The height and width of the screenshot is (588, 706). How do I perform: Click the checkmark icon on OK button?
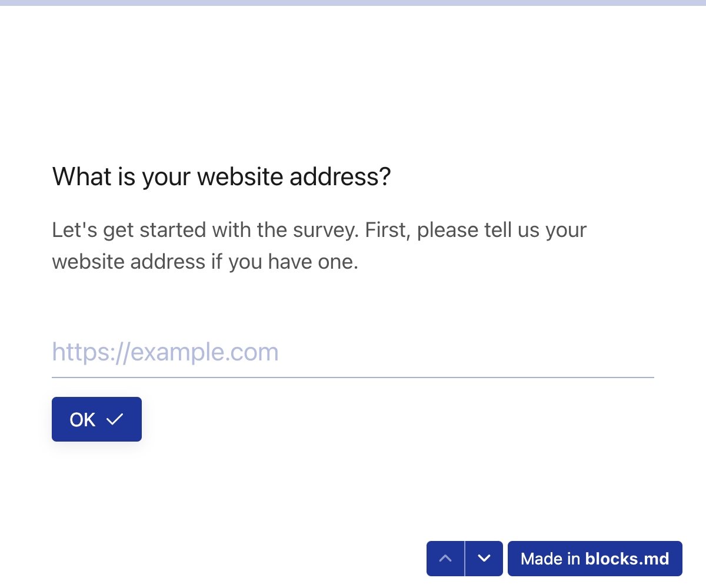click(x=115, y=419)
